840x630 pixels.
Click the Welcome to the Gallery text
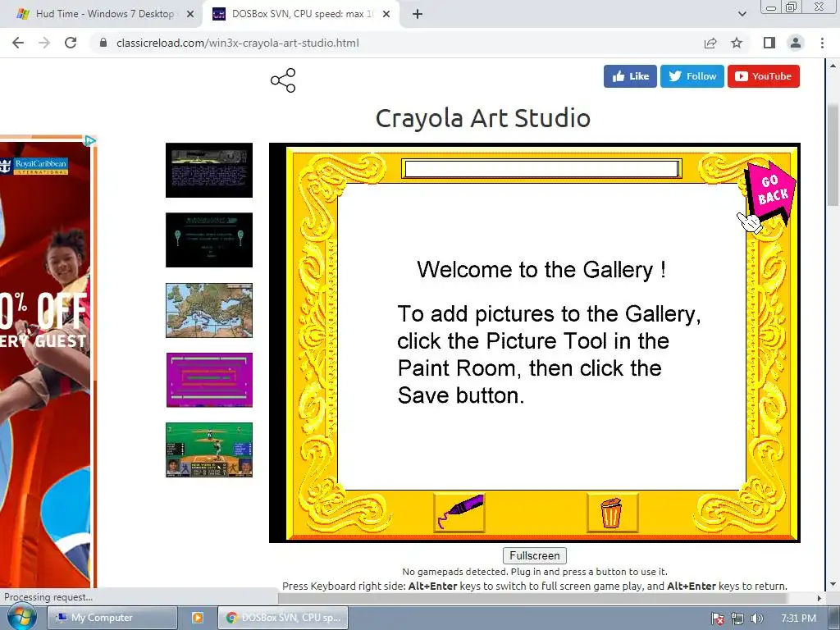tap(541, 269)
